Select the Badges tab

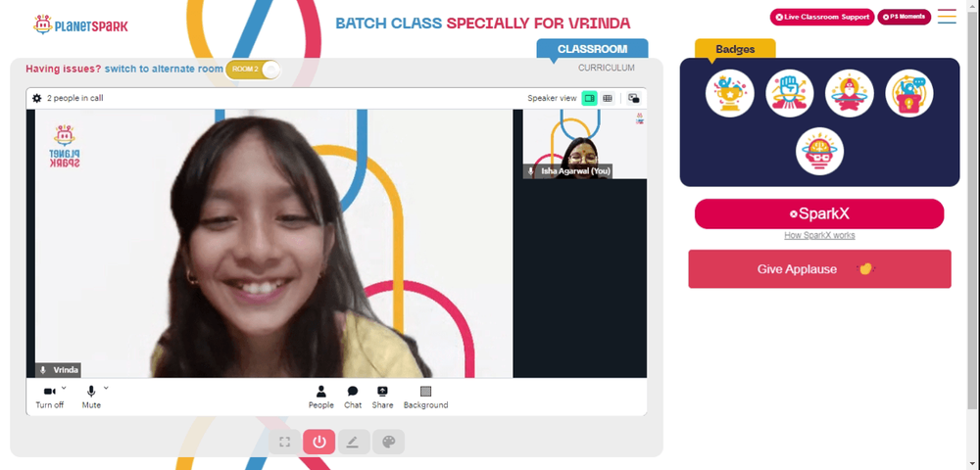(x=735, y=49)
